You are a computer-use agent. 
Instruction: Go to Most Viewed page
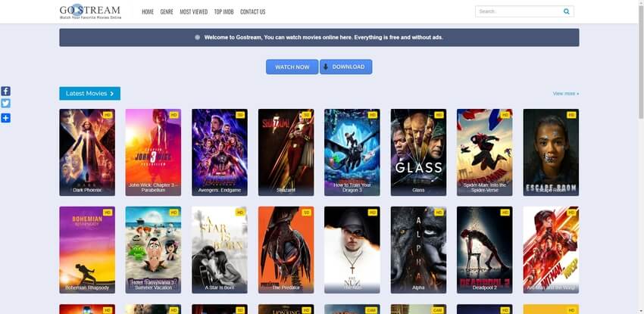[193, 12]
